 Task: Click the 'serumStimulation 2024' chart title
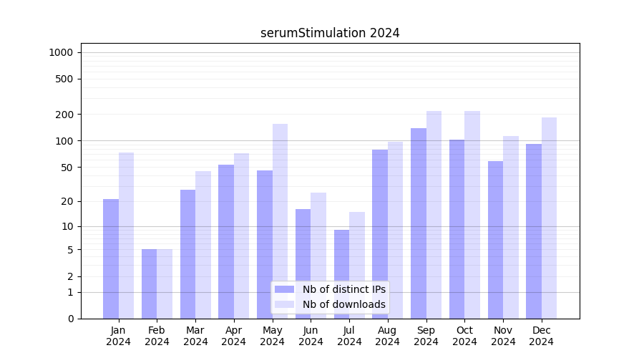[x=330, y=33]
